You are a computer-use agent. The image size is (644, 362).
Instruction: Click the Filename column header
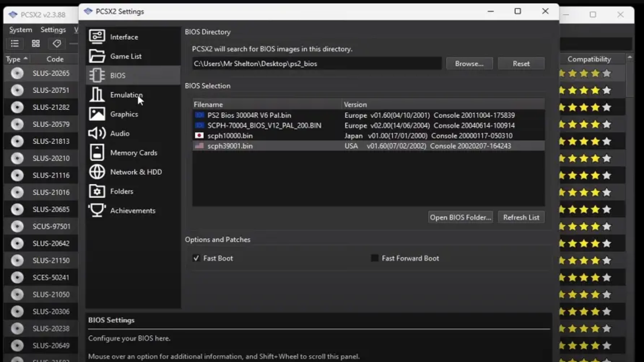click(x=267, y=105)
